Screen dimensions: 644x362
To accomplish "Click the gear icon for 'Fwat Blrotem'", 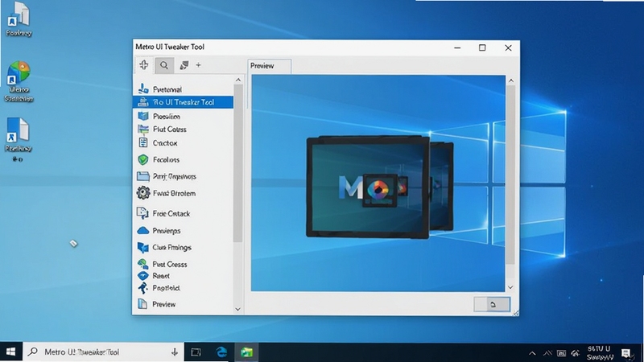I will [143, 192].
